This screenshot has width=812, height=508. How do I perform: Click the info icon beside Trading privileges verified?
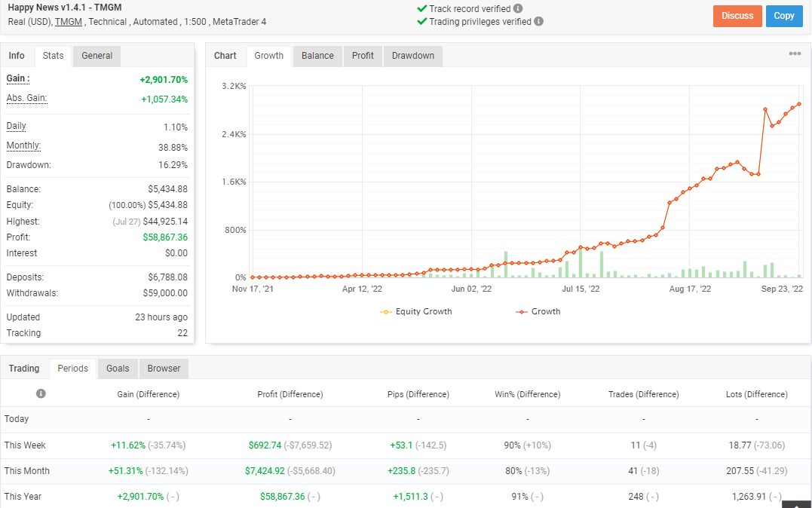tap(538, 21)
